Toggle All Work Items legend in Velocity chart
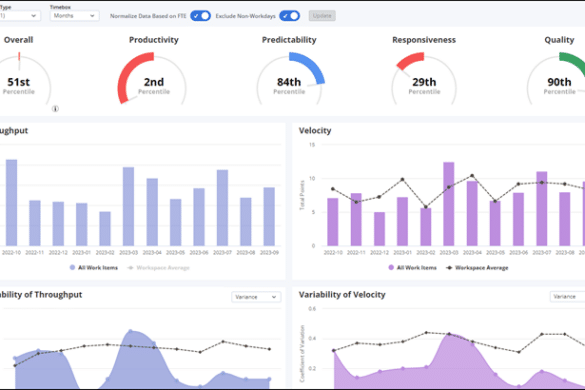This screenshot has height=390, width=585. tap(412, 268)
